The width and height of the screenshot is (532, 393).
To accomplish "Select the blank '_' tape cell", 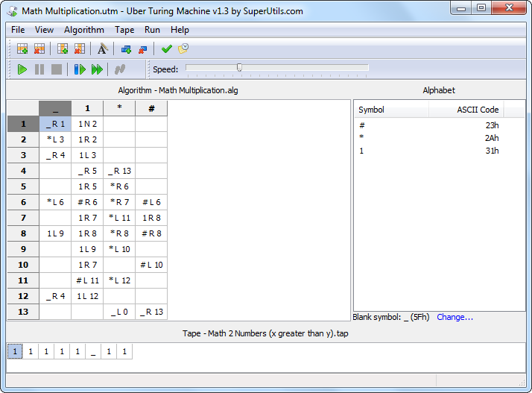I will 93,351.
